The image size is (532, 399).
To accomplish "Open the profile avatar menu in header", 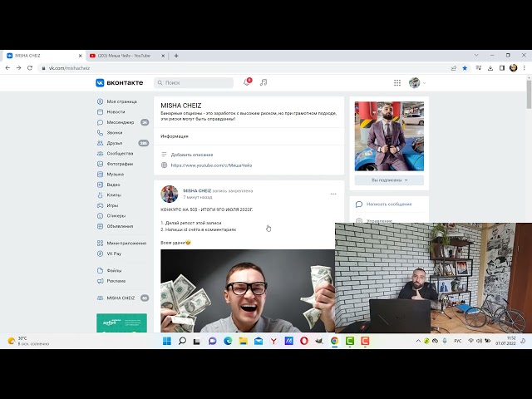I will coord(416,82).
